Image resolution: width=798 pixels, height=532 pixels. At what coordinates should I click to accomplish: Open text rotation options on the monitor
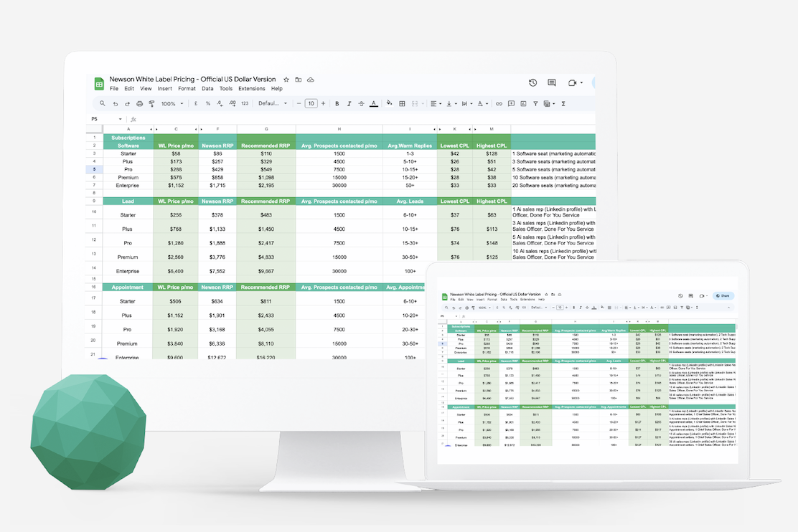click(x=482, y=104)
